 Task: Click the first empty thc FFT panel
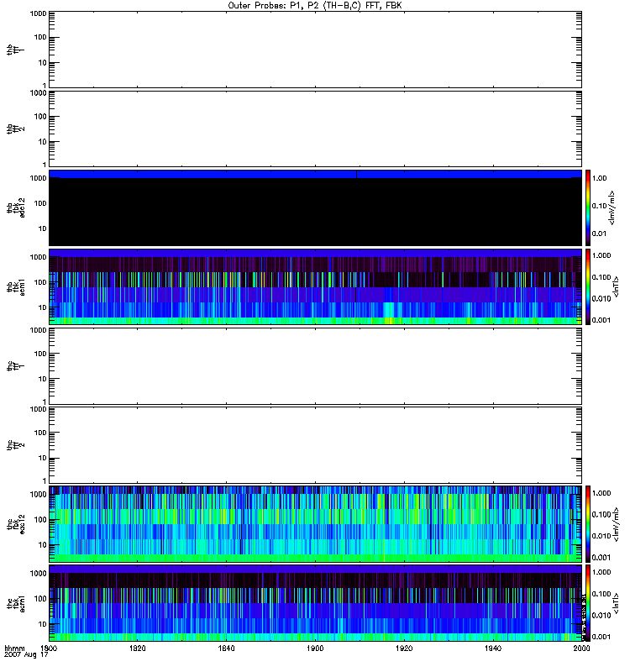click(x=315, y=365)
